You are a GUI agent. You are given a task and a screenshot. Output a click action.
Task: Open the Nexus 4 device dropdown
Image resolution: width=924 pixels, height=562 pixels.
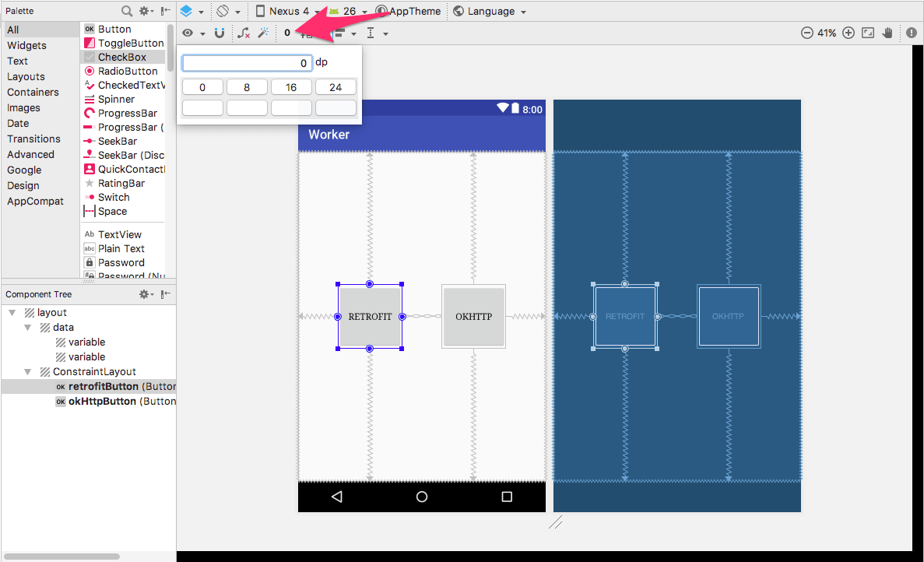coord(288,11)
